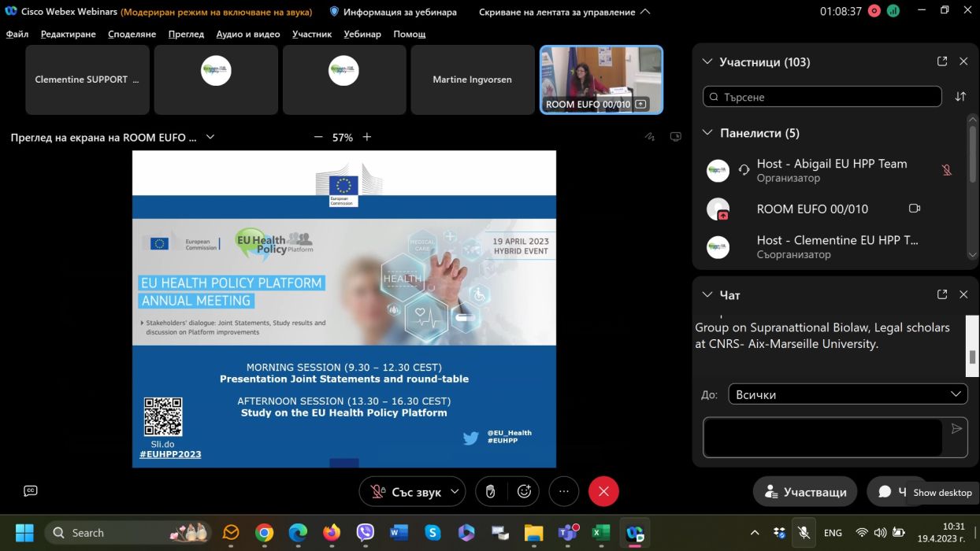Open Excel from the taskbar
This screenshot has width=980, height=551.
[601, 533]
